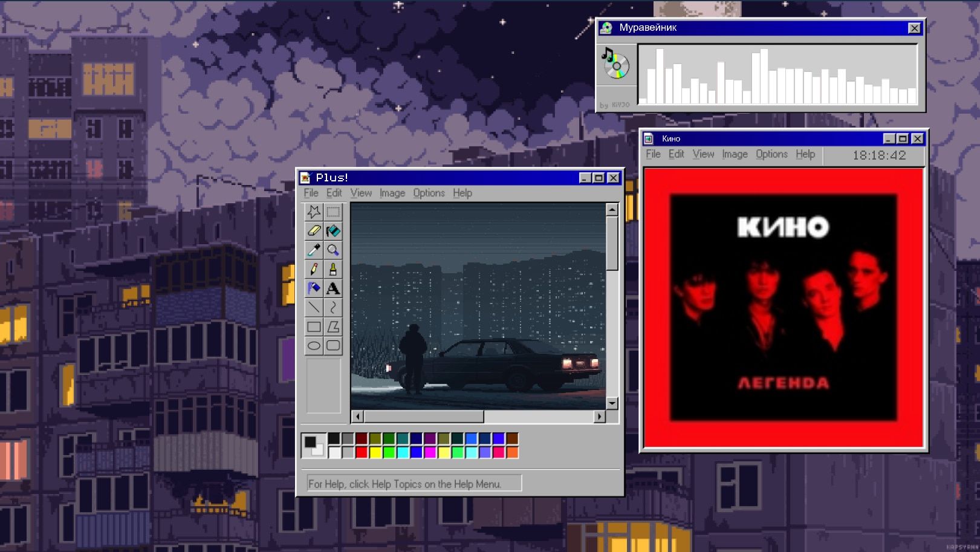Click the canvas scroll-right arrow
Viewport: 980px width, 552px height.
[600, 417]
